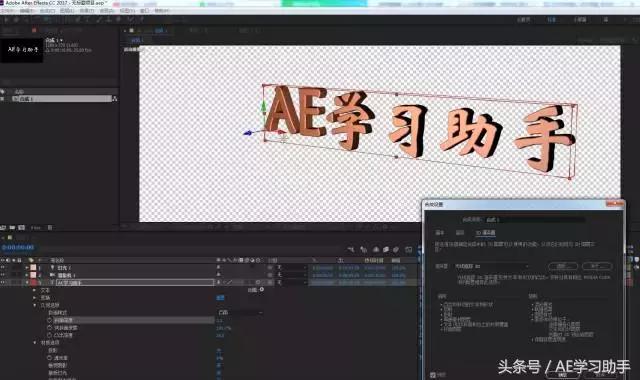The image size is (640, 380).
Task: Click 重置 link next to 变换
Action: pyautogui.click(x=220, y=298)
